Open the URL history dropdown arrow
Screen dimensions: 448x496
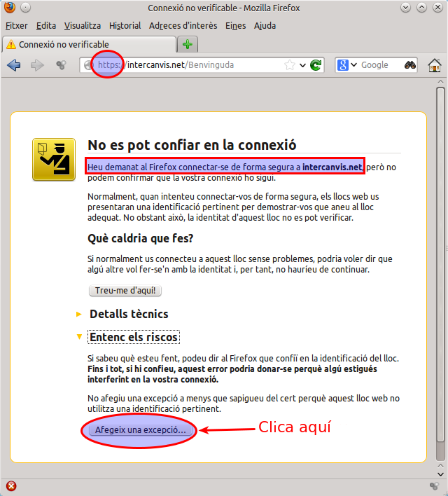(x=302, y=65)
